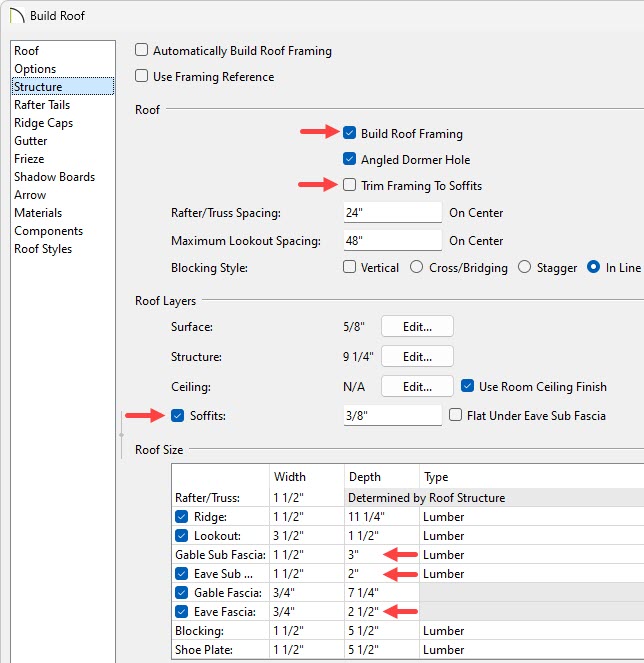Click Lookout type Lumber cell

[x=532, y=536]
